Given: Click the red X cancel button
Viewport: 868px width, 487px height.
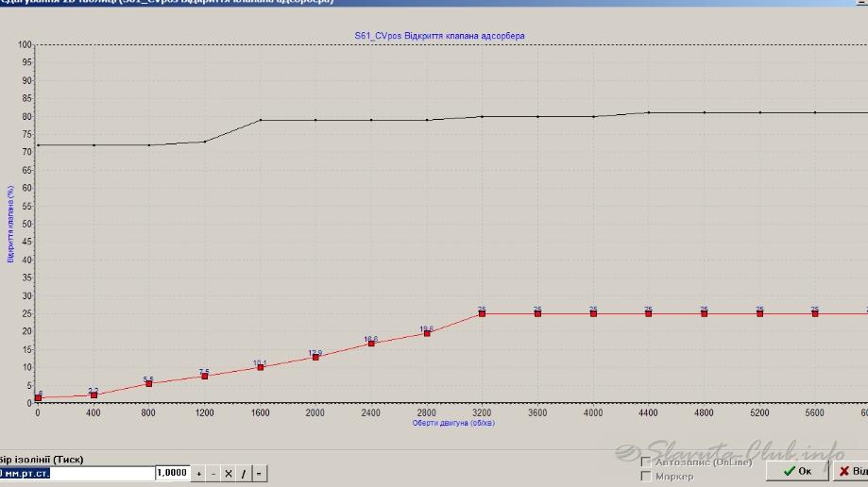Looking at the screenshot, I should tap(850, 471).
